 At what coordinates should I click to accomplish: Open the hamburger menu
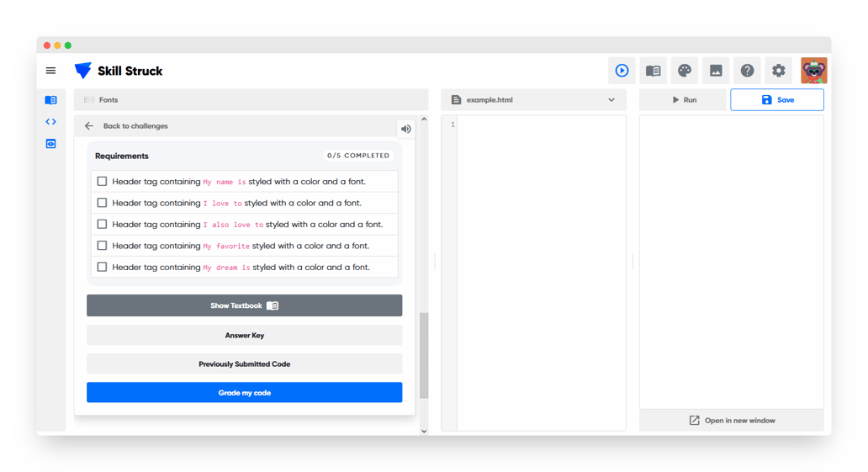click(50, 71)
